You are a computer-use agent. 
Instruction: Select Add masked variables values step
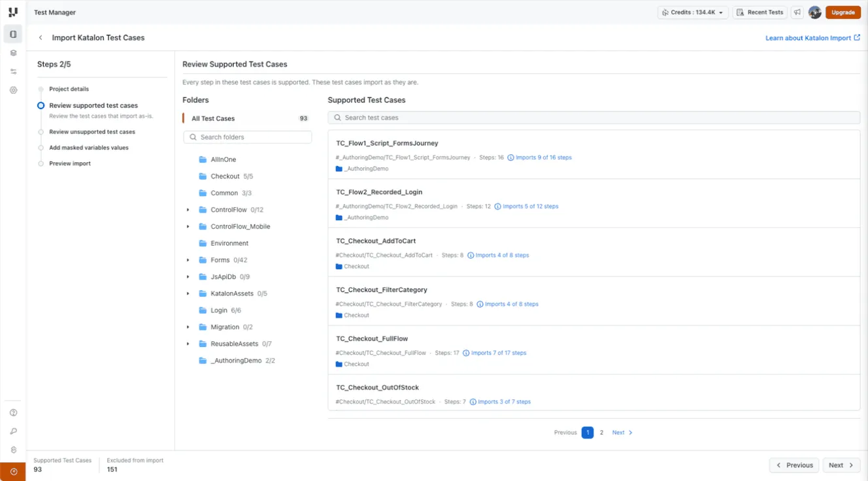pyautogui.click(x=89, y=148)
